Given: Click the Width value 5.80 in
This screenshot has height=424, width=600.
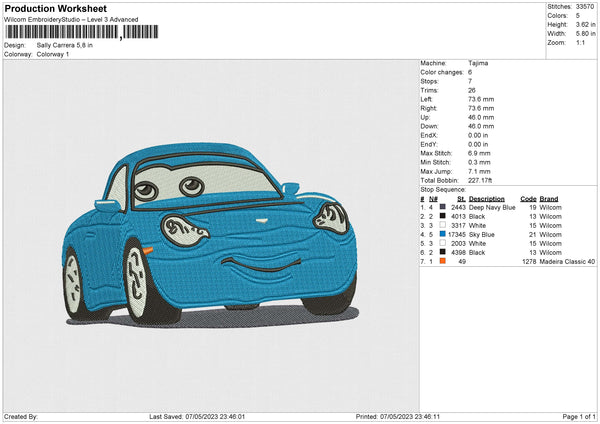Looking at the screenshot, I should [x=586, y=34].
